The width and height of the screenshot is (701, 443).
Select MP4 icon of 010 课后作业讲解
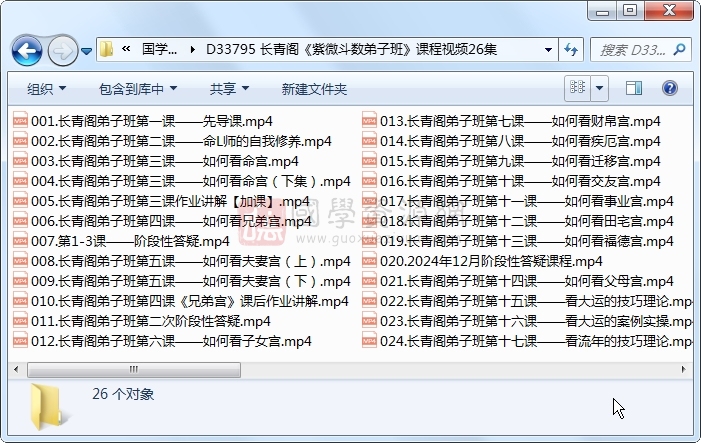tap(20, 301)
